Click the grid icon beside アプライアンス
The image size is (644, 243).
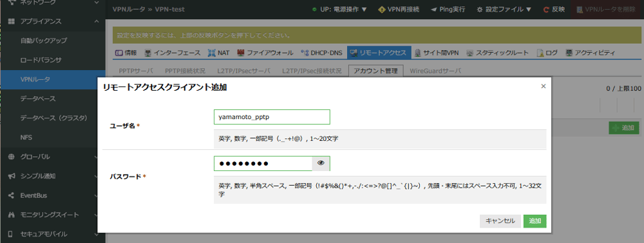(x=11, y=21)
